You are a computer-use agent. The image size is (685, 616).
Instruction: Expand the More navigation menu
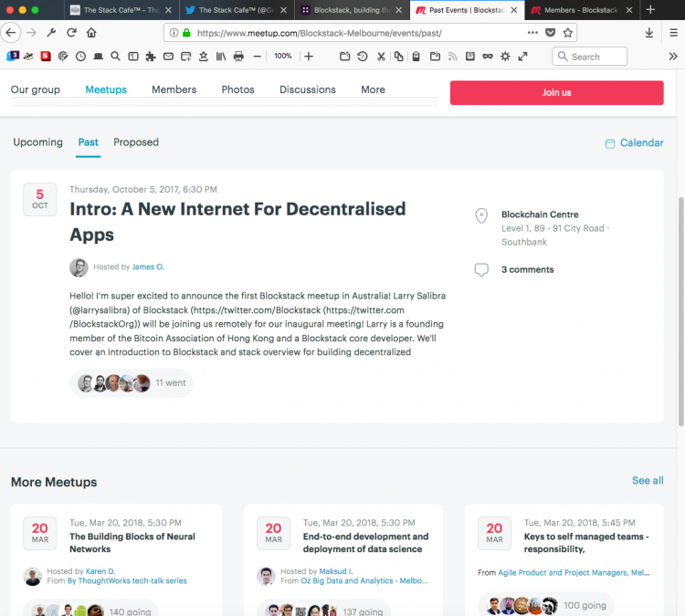coord(373,89)
